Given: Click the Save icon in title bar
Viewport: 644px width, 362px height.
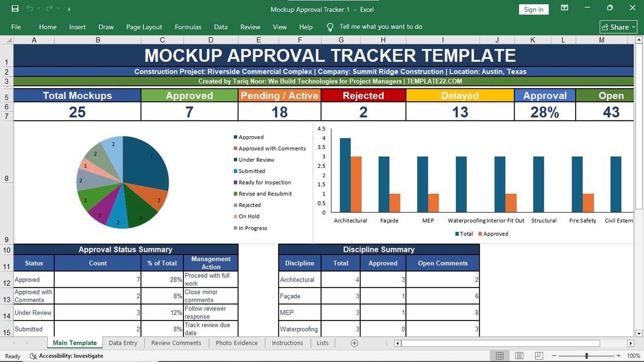Looking at the screenshot, I should point(15,9).
